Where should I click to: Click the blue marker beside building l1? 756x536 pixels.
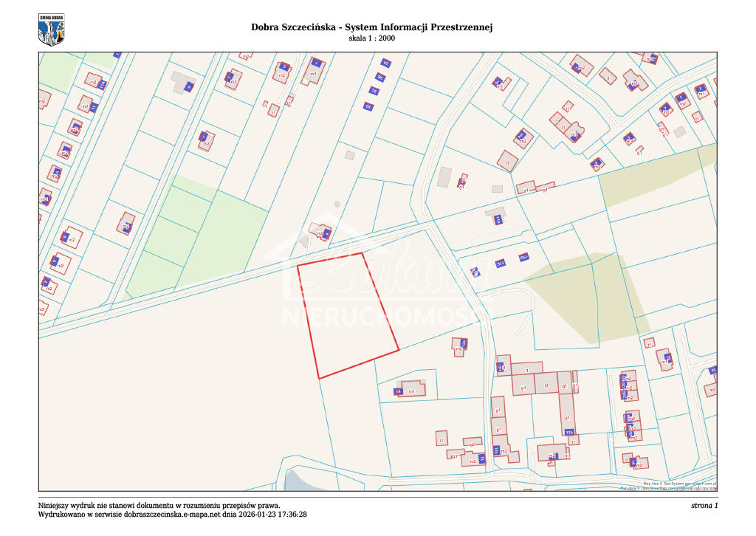[501, 367]
